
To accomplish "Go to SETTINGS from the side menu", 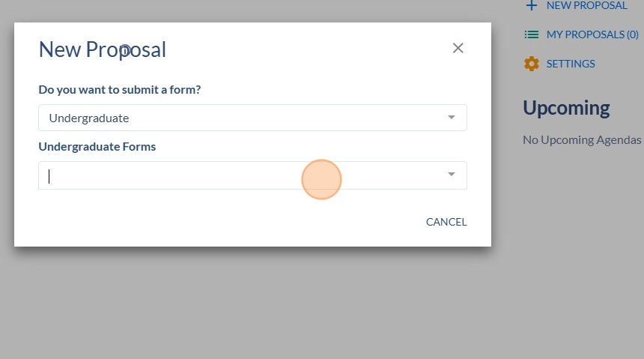I will tap(571, 64).
